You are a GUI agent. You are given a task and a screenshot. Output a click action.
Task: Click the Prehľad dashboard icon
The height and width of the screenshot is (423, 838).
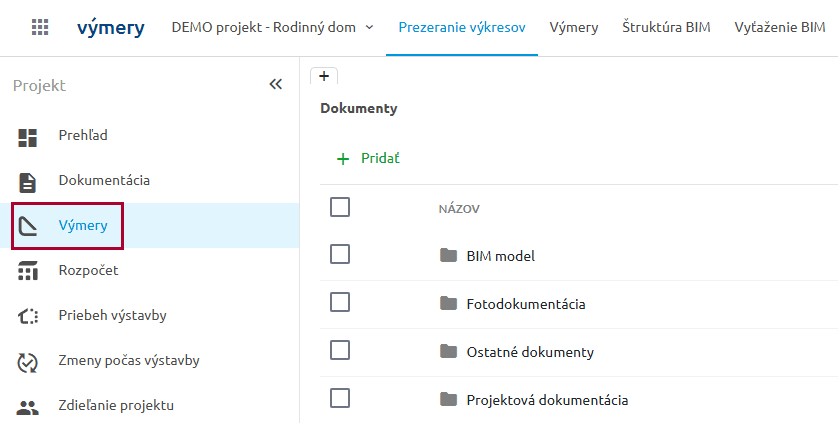point(28,136)
